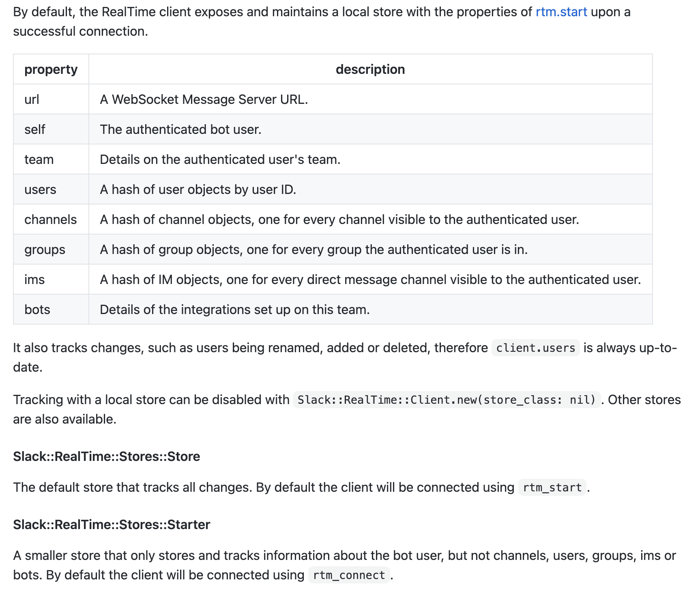Click the Slack::RealTime::Client.new(store_class: nil) code
This screenshot has width=700, height=594.
(x=447, y=400)
